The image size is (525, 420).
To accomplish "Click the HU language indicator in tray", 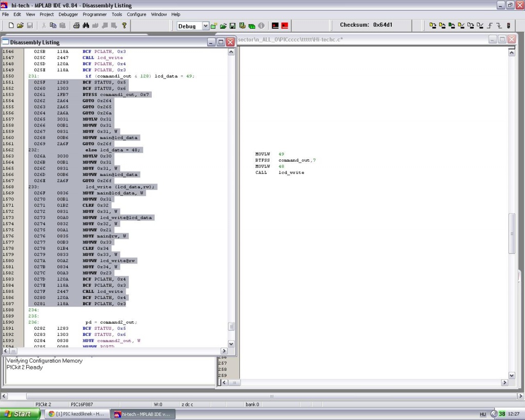I will (482, 414).
